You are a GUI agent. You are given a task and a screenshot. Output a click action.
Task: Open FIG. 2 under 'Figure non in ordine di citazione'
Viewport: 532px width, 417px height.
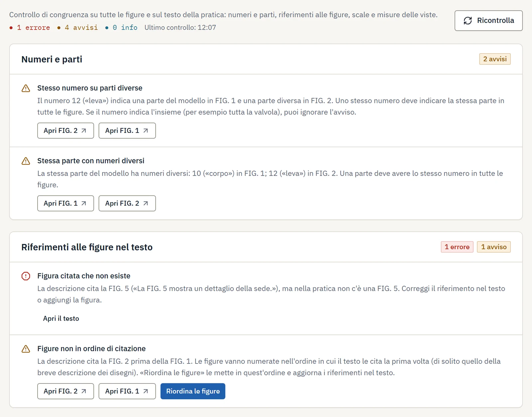coord(66,391)
